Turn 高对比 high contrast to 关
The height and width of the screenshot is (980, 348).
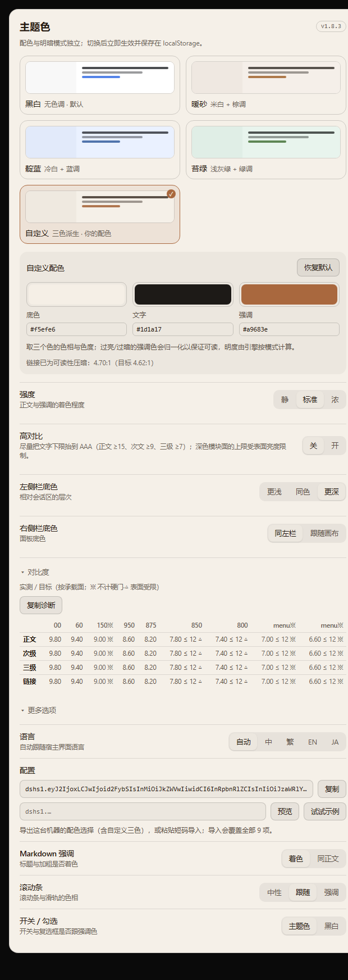click(x=313, y=446)
